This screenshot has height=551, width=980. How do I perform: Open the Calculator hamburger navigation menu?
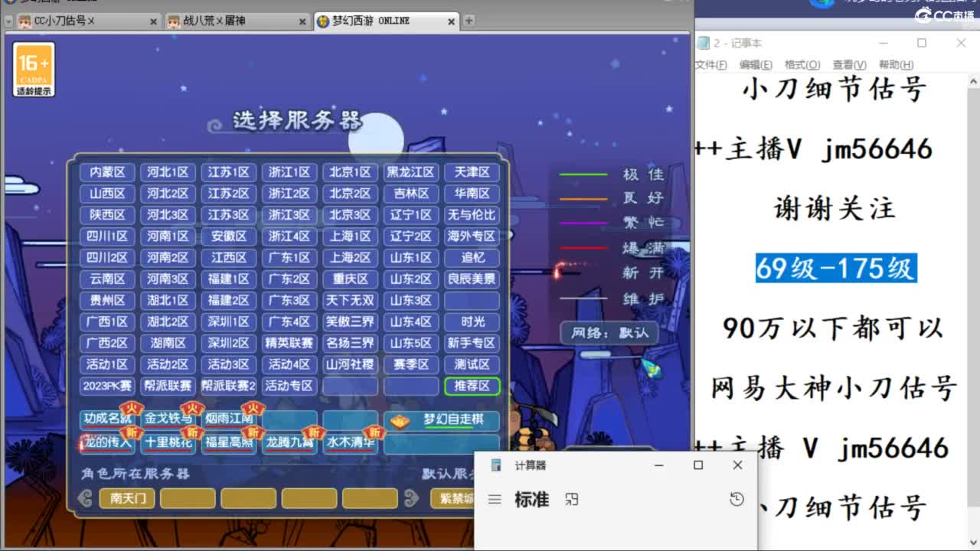495,500
